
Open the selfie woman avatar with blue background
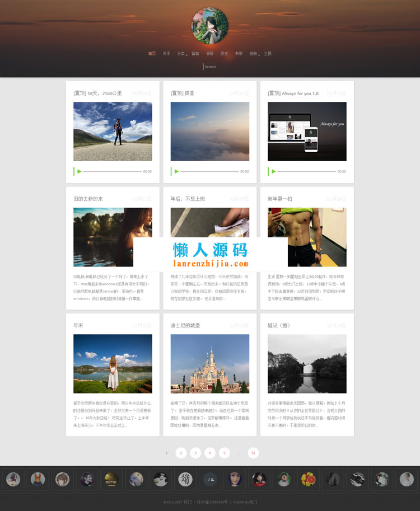pos(235,480)
